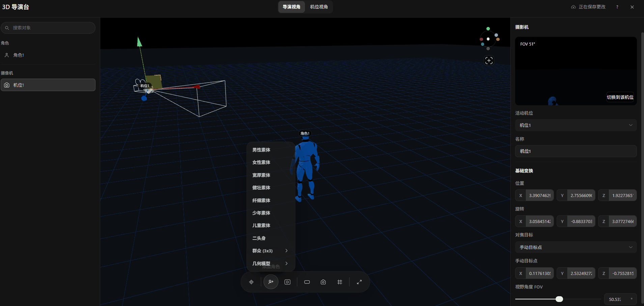This screenshot has height=306, width=644.
Task: Click the 搜索对象 search field
Action: pos(48,28)
